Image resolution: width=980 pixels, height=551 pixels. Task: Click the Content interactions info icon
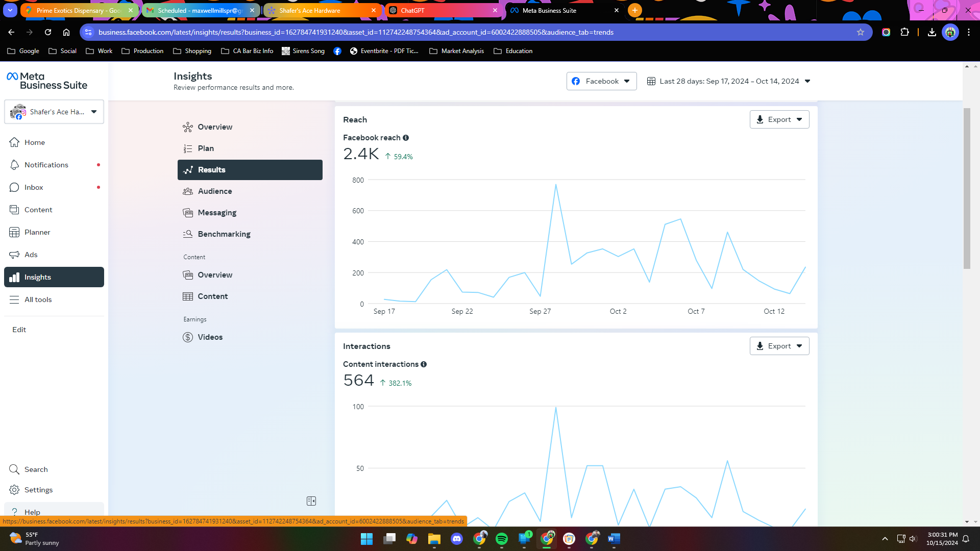424,364
